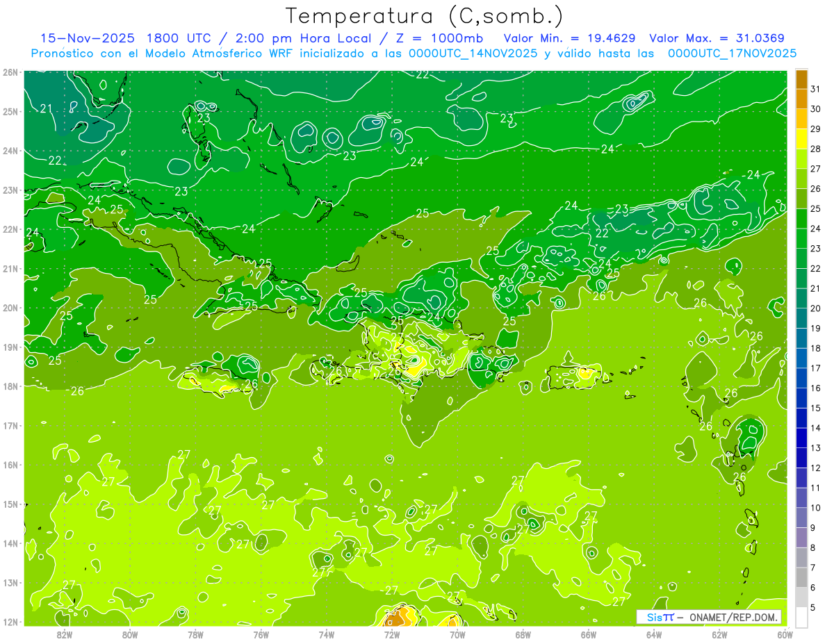Click 'Valor Min. = 19.4629' text
This screenshot has width=834, height=644.
tap(570, 38)
